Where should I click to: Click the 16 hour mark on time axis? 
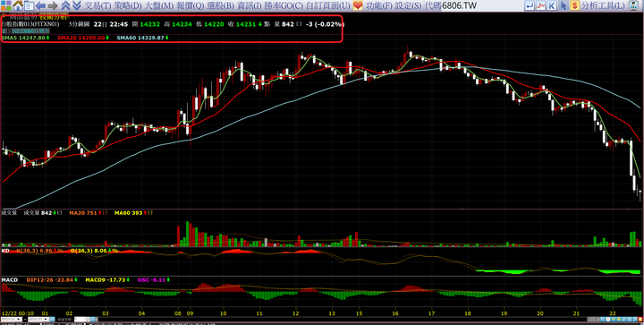pos(395,312)
